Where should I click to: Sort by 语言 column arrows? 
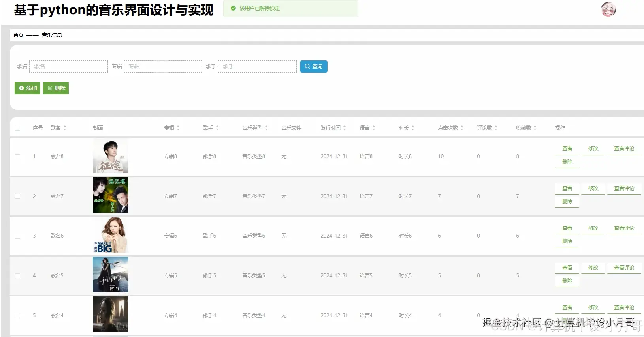(x=374, y=128)
